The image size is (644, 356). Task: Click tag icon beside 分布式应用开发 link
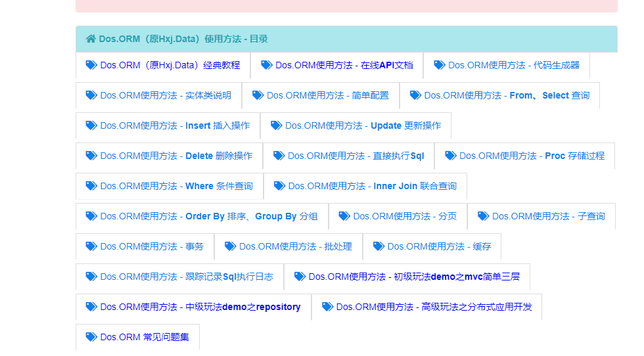pos(327,306)
